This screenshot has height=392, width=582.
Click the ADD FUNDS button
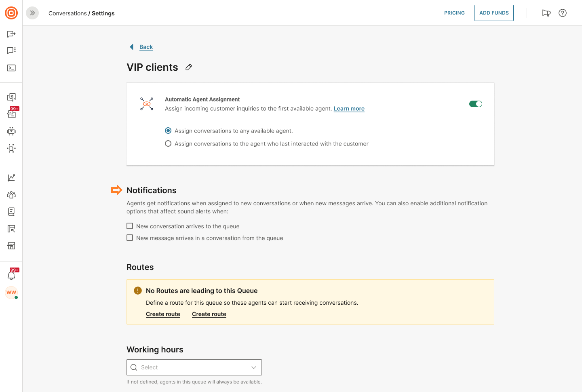(x=494, y=13)
